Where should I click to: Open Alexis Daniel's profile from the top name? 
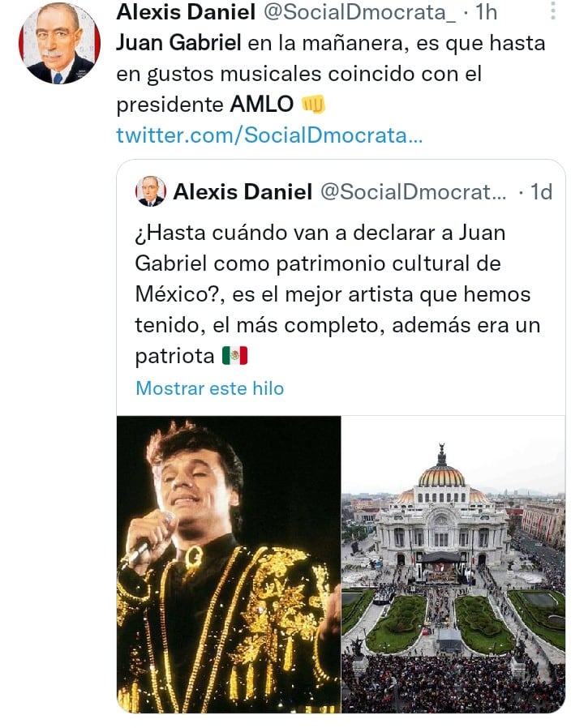[x=182, y=12]
